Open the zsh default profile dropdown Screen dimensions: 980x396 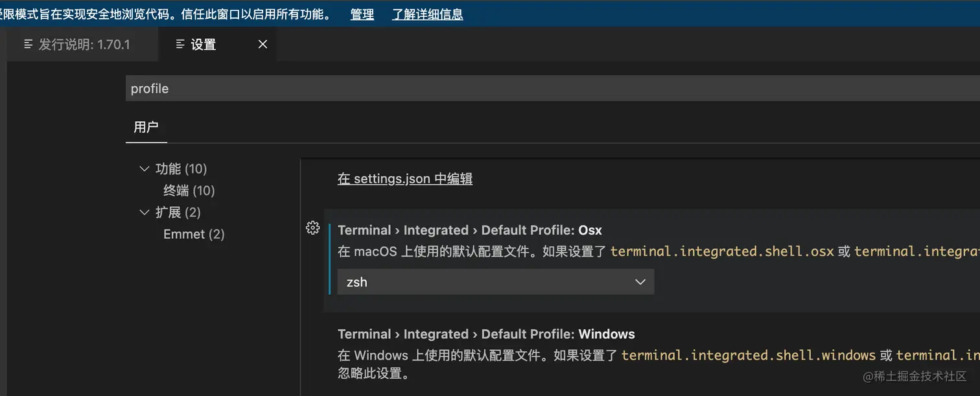[495, 282]
